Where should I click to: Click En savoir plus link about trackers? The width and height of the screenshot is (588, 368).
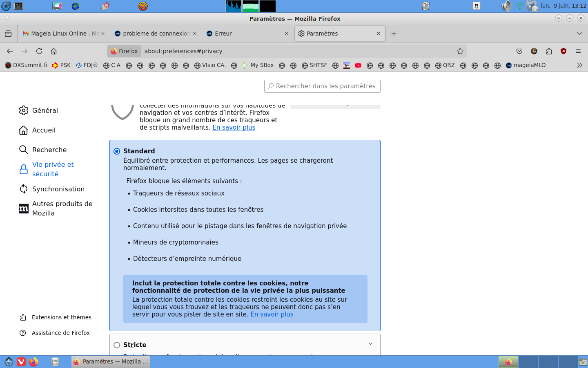[234, 128]
